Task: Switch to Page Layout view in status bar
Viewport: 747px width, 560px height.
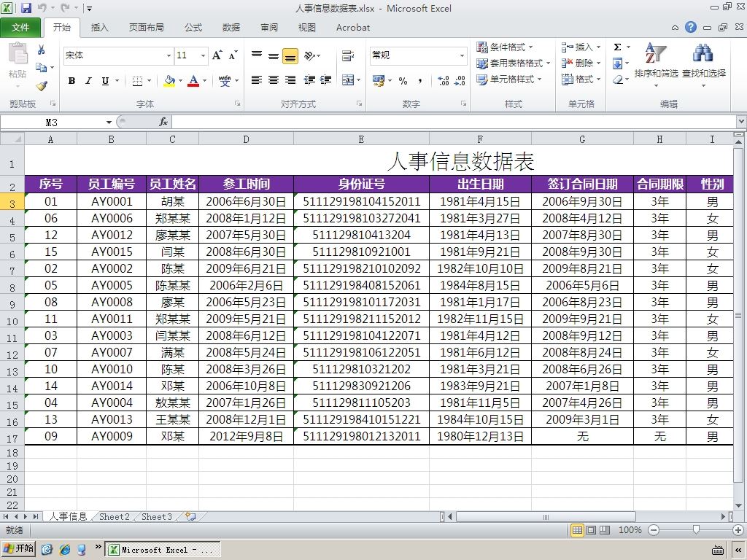Action: pyautogui.click(x=591, y=530)
